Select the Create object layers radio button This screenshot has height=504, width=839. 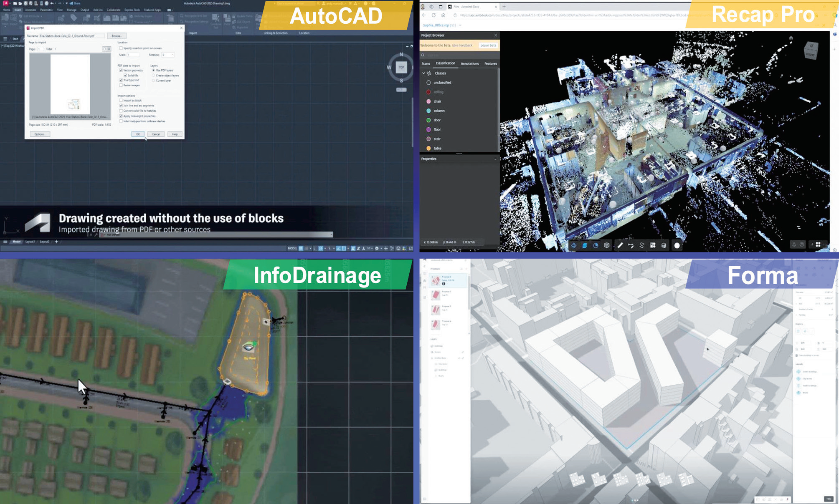(x=153, y=76)
